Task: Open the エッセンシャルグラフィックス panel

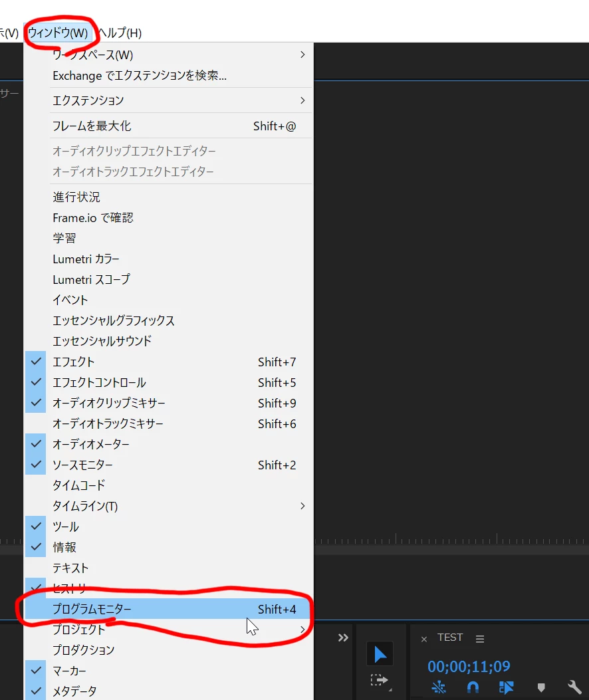Action: (x=168, y=320)
